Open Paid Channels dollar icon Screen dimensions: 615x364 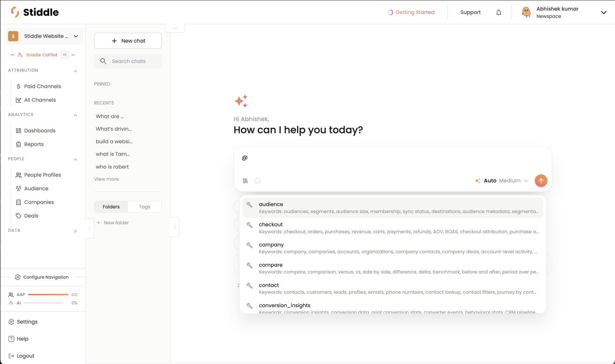tap(18, 86)
